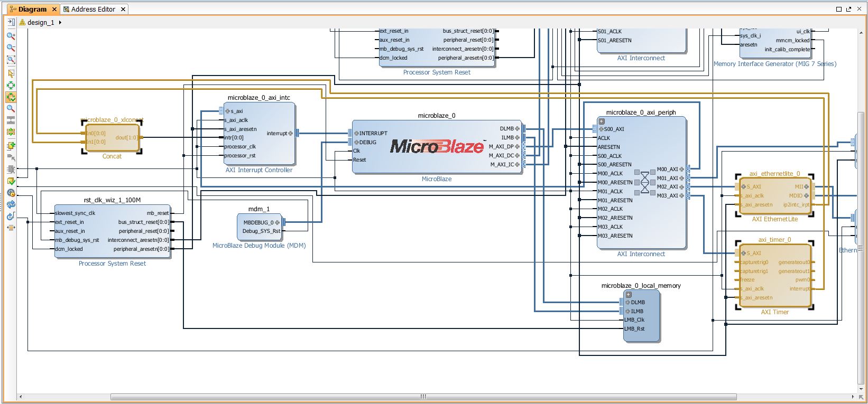Expand the microblaze_0_axi_periph block plus box

coord(602,121)
